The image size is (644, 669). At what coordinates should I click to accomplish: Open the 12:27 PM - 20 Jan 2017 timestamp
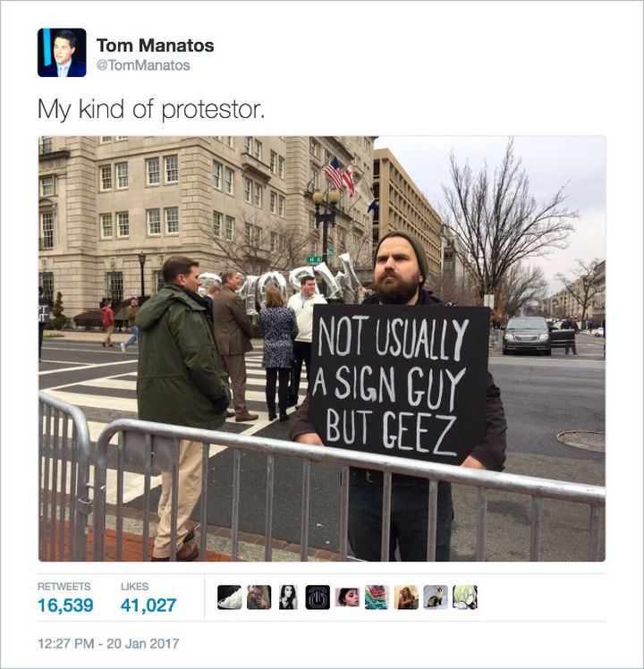(x=108, y=643)
